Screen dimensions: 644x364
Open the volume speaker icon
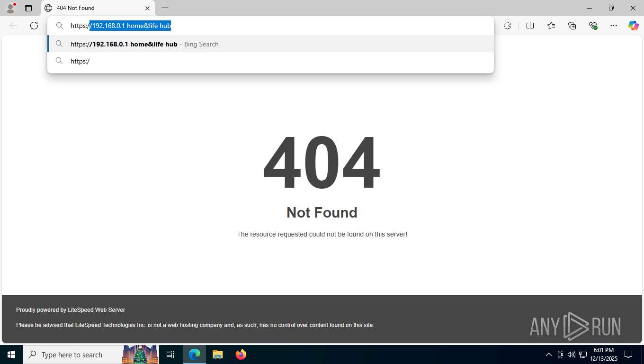572,355
